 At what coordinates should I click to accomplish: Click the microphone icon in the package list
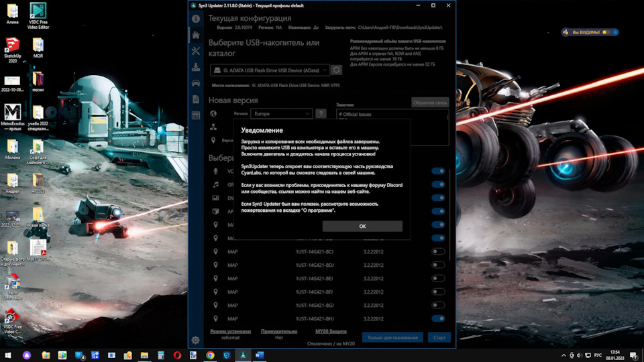215,171
